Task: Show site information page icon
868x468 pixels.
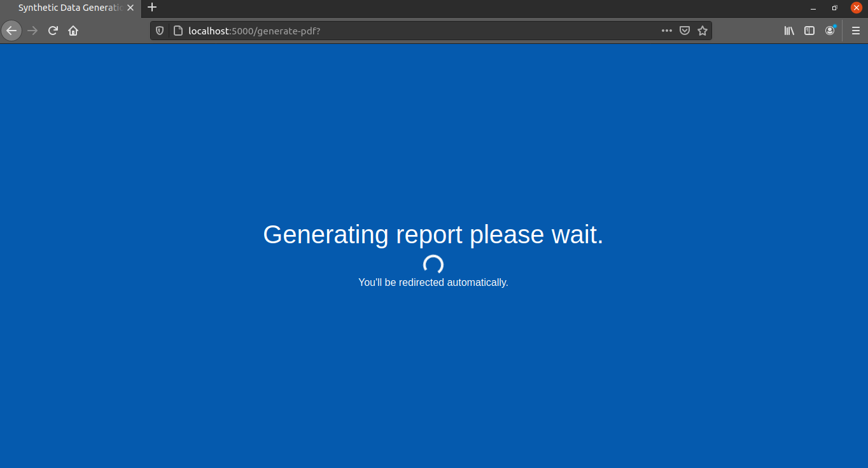Action: tap(178, 31)
